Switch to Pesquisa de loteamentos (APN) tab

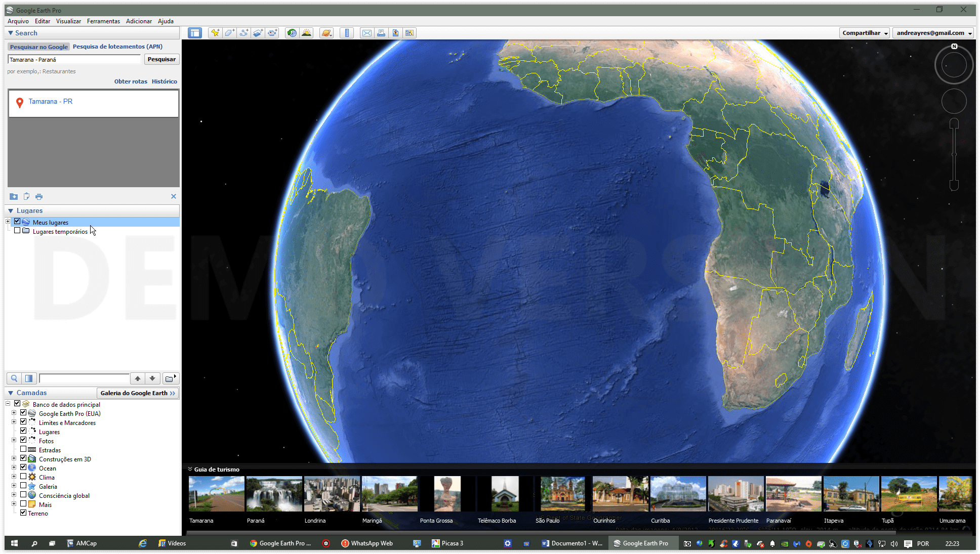click(117, 47)
